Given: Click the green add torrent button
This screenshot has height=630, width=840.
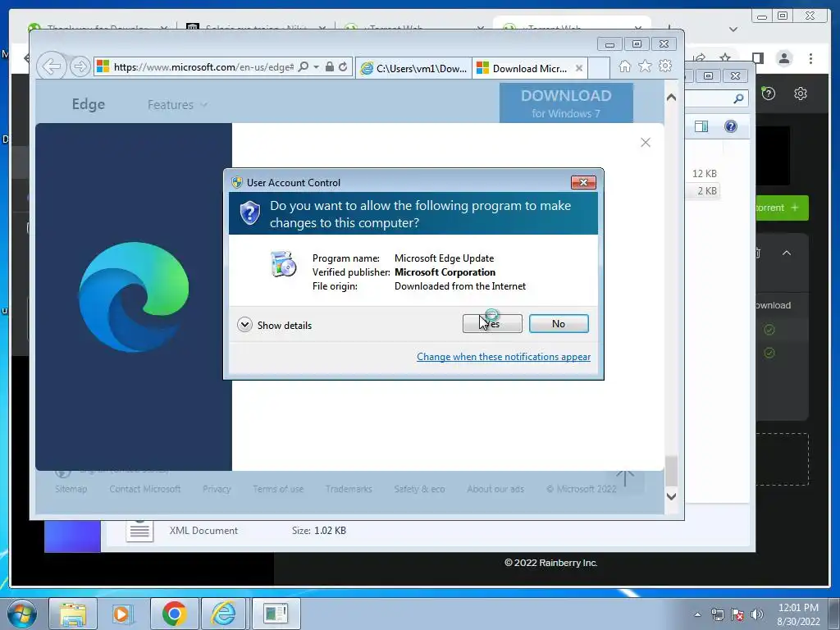Looking at the screenshot, I should [x=782, y=208].
